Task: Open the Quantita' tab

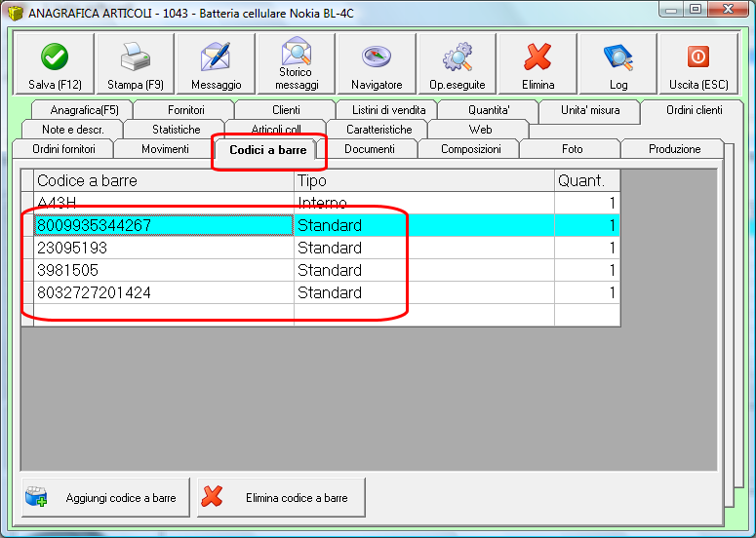Action: click(489, 110)
